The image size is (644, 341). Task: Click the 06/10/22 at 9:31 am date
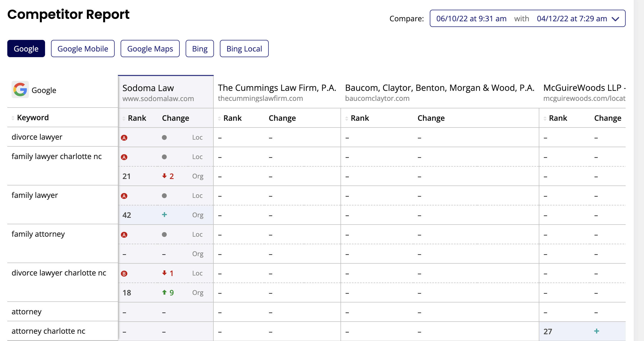click(x=471, y=19)
